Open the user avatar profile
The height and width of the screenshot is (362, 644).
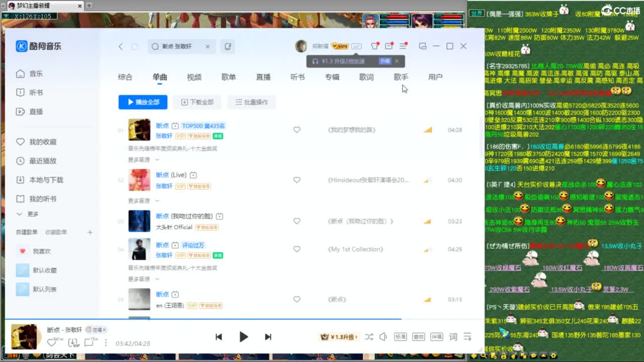(x=301, y=46)
